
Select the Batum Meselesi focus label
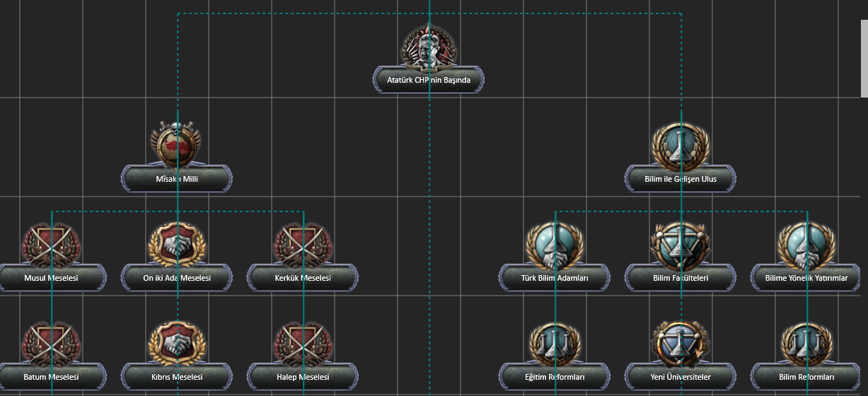(x=51, y=377)
